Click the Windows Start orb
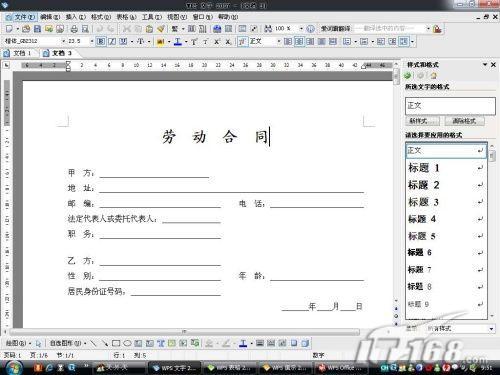 [x=13, y=368]
